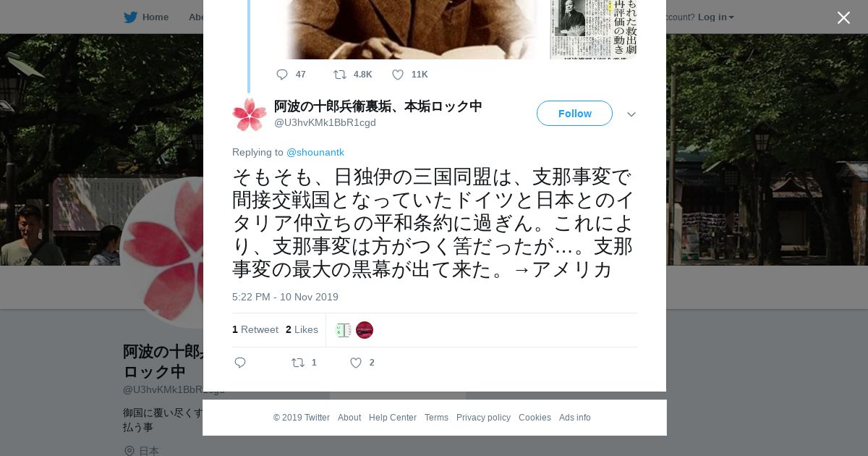The width and height of the screenshot is (868, 456).
Task: Close the tweet overlay with the X
Action: [x=843, y=17]
